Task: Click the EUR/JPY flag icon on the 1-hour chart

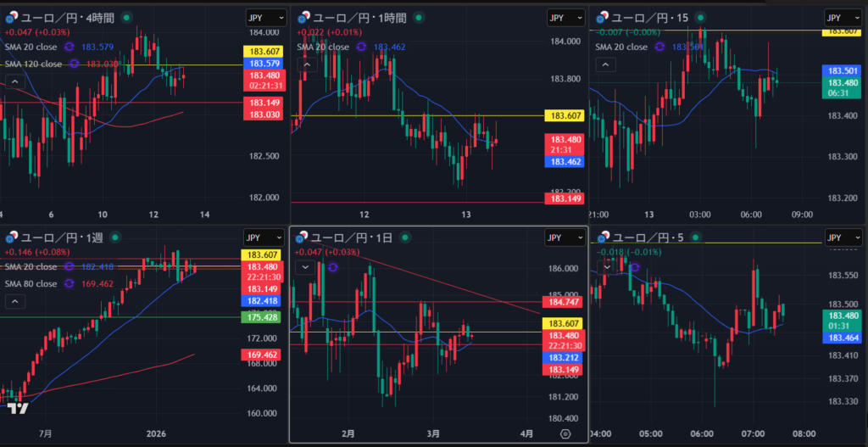Action: click(302, 18)
